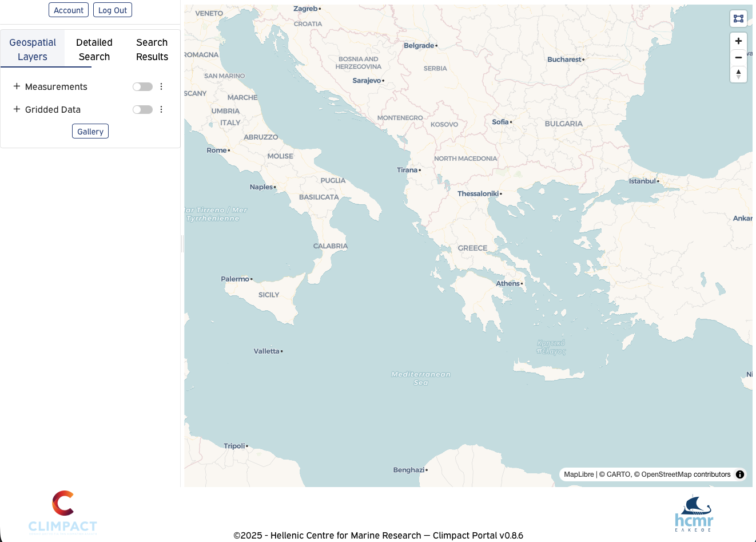Open the map attribution info icon

[740, 474]
